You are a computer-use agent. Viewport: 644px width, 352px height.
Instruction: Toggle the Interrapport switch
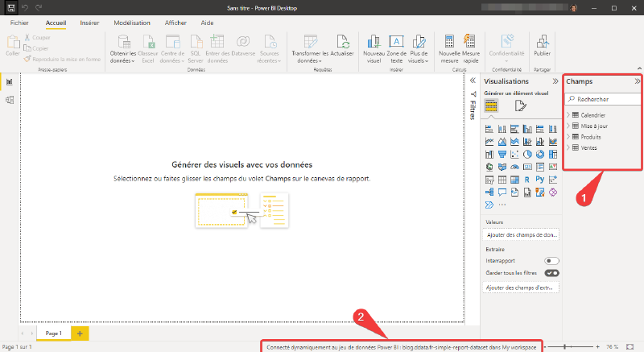[x=551, y=261]
